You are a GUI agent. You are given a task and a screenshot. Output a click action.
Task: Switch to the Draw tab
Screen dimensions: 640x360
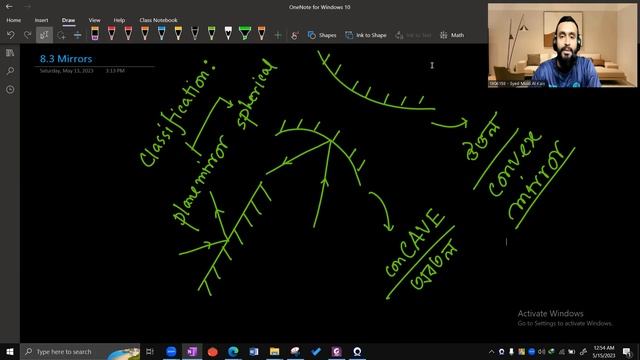[68, 20]
